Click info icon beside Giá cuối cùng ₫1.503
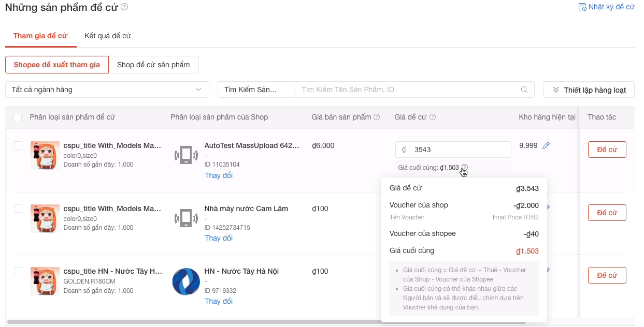Image resolution: width=644 pixels, height=327 pixels. point(464,168)
